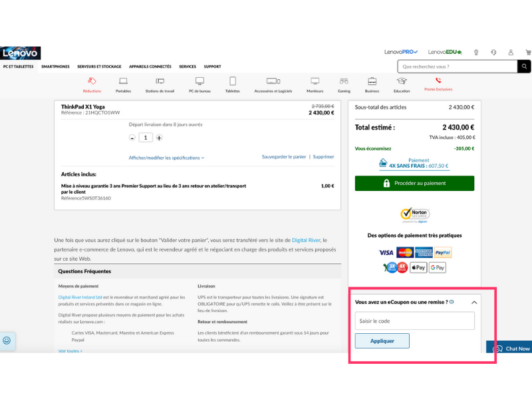Open the Réductions tag icon category
Image resolution: width=532 pixels, height=399 pixels.
coord(92,84)
